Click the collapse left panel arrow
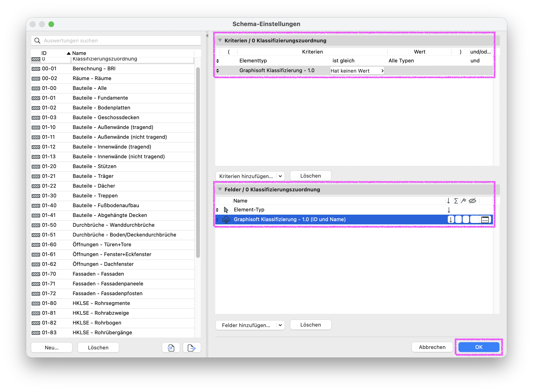This screenshot has height=392, width=533. pos(207,36)
